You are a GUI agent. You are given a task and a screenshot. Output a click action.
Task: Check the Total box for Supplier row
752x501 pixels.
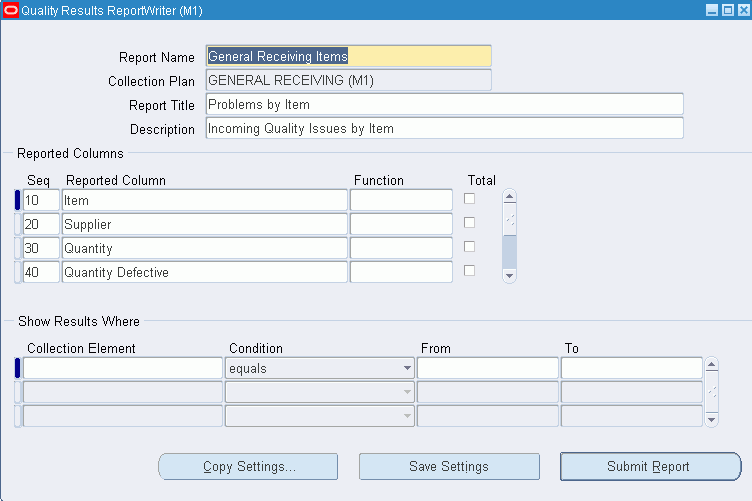(470, 222)
